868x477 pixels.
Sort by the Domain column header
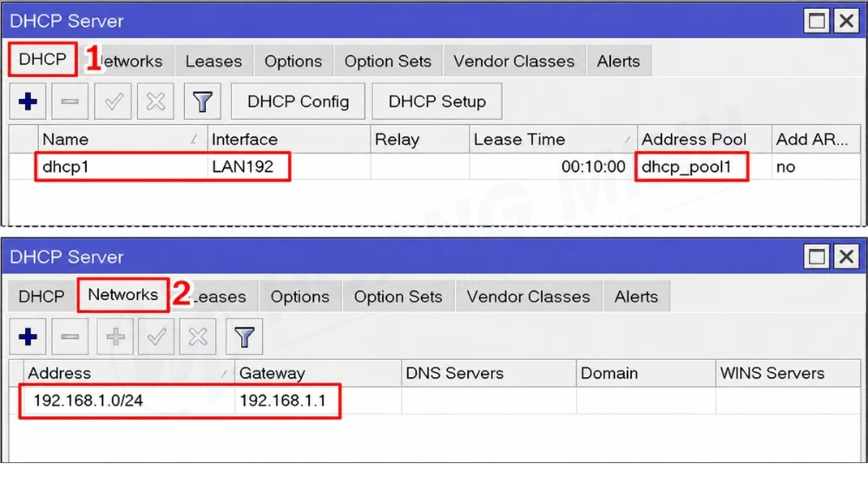point(646,373)
